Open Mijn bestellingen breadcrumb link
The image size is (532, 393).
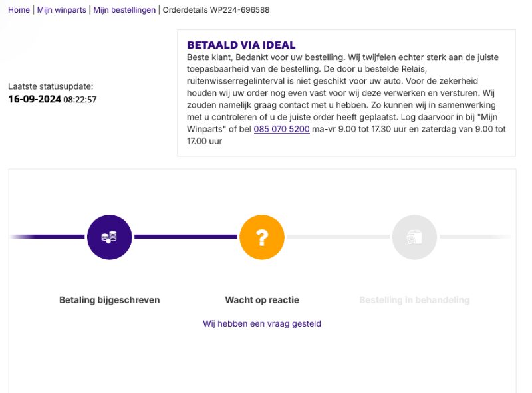pos(124,10)
